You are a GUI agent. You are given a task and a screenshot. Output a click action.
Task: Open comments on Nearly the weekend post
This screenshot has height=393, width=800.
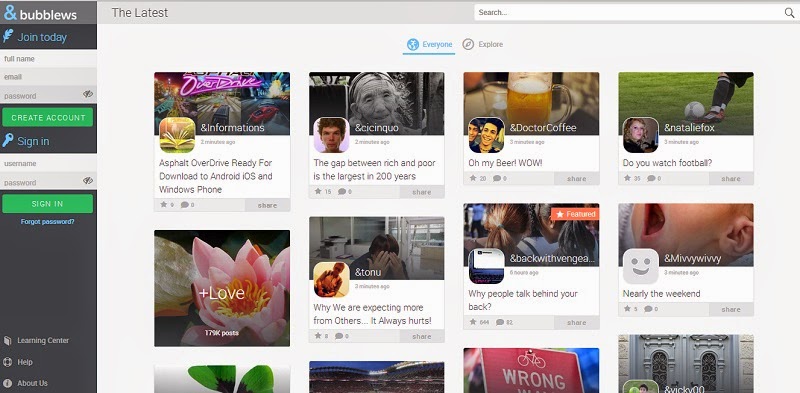[648, 309]
